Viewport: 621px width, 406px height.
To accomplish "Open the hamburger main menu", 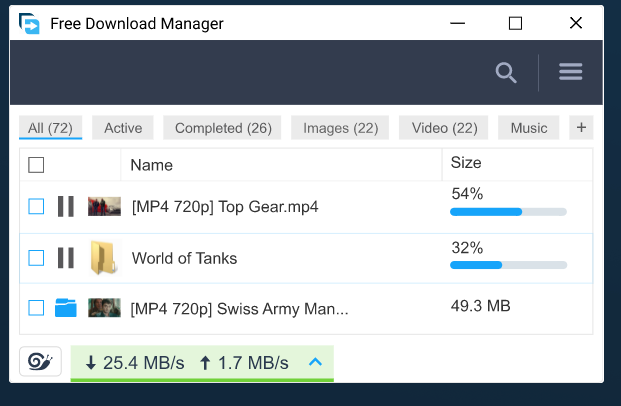I will click(x=571, y=72).
